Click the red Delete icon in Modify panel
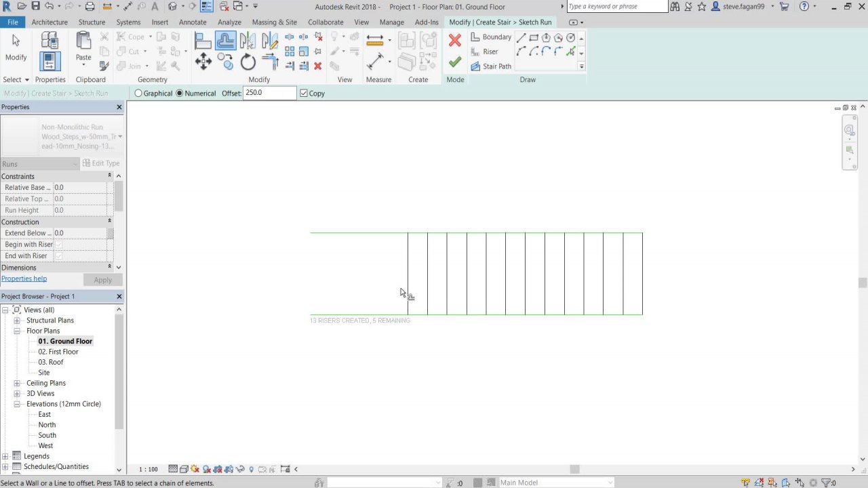Image resolution: width=868 pixels, height=488 pixels. tap(317, 66)
